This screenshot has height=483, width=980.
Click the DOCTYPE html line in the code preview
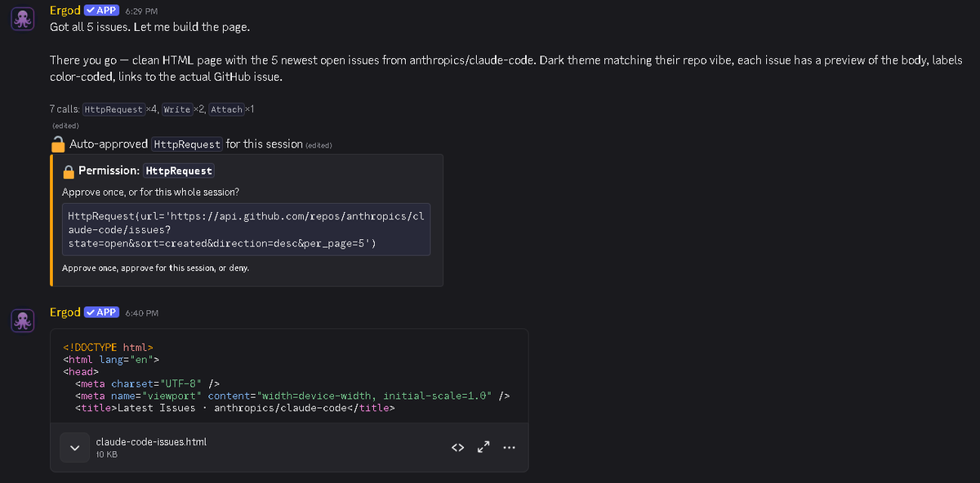108,347
